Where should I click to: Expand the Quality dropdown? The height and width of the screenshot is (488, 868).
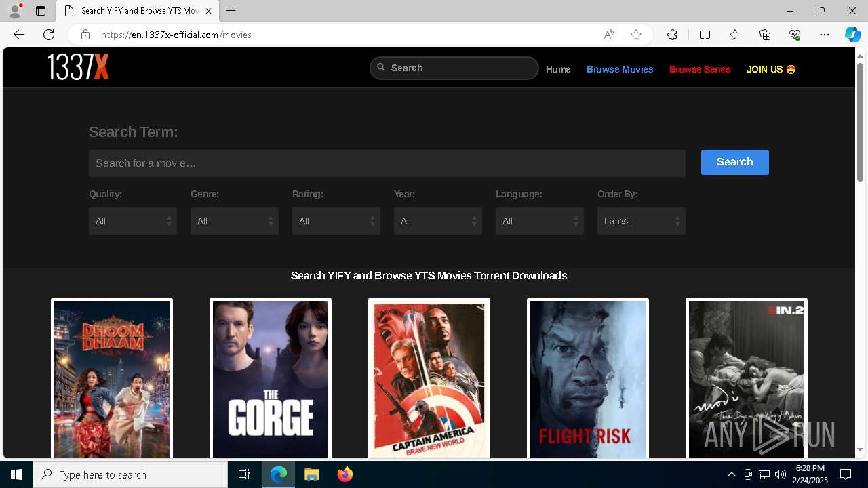tap(133, 221)
